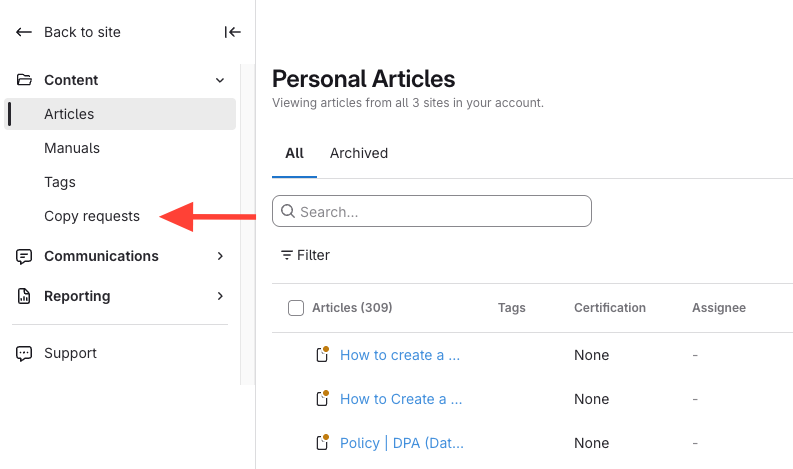This screenshot has height=469, width=793.
Task: Click the Reporting chart icon
Action: [x=24, y=296]
